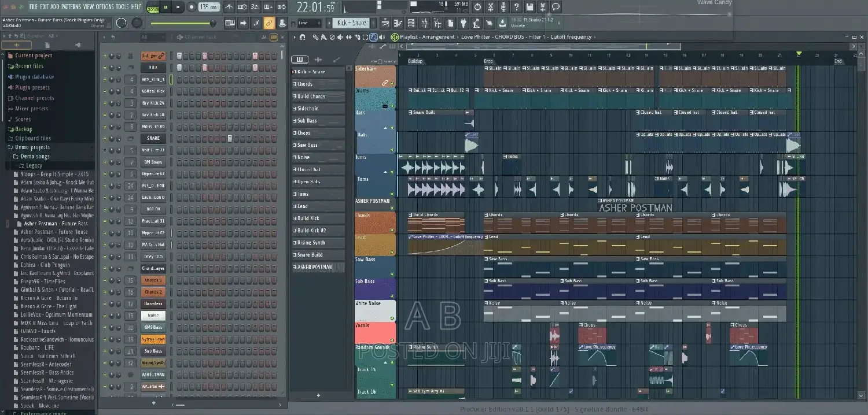Show audio clips tab in picker panel
868x415 pixels.
318,60
